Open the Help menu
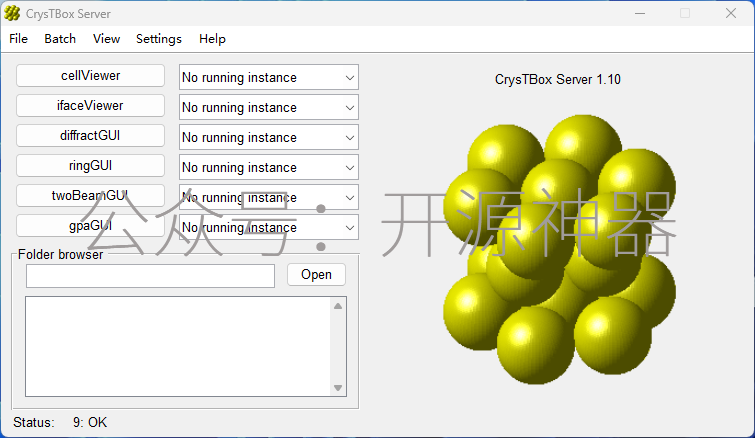Screen dimensions: 755x438 [x=212, y=39]
